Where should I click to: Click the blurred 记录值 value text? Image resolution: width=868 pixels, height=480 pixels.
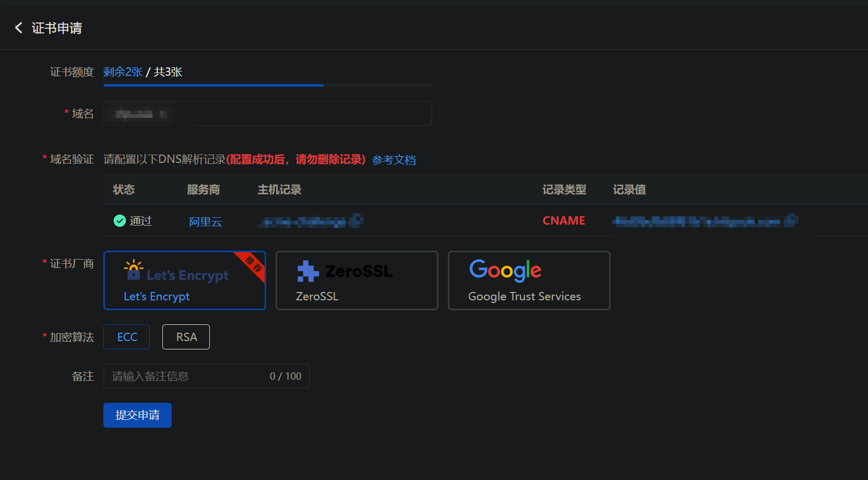click(705, 221)
